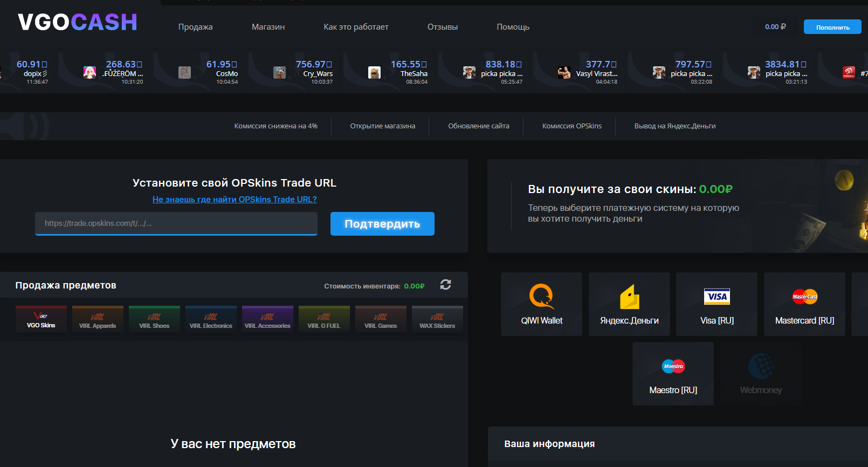Image resolution: width=868 pixels, height=467 pixels.
Task: Open Продажа in the top menu
Action: tap(195, 27)
